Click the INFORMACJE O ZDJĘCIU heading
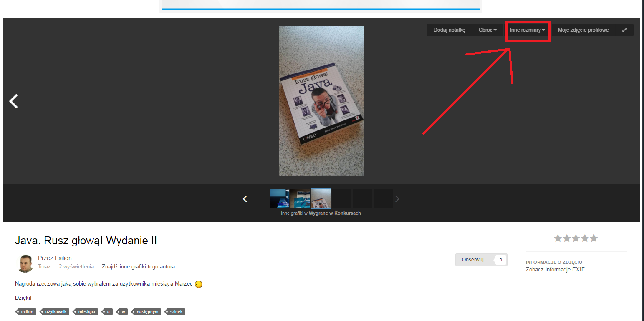This screenshot has height=321, width=644. pyautogui.click(x=554, y=262)
